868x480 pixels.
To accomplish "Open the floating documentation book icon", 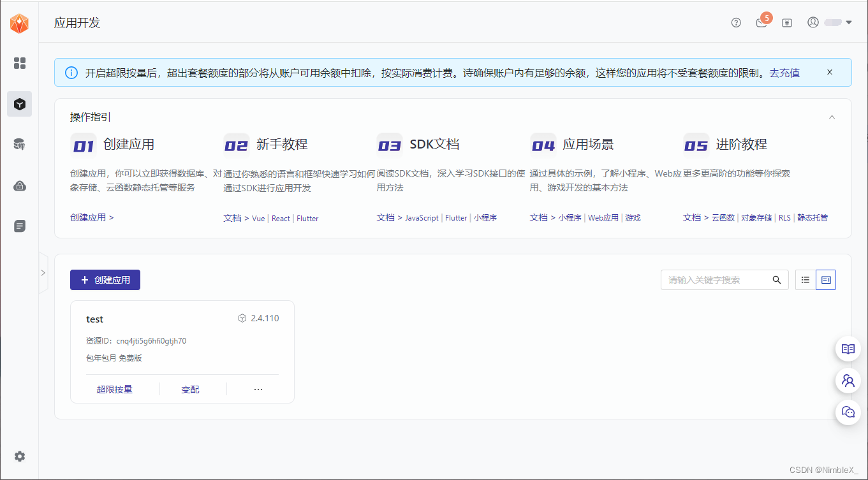I will point(848,349).
